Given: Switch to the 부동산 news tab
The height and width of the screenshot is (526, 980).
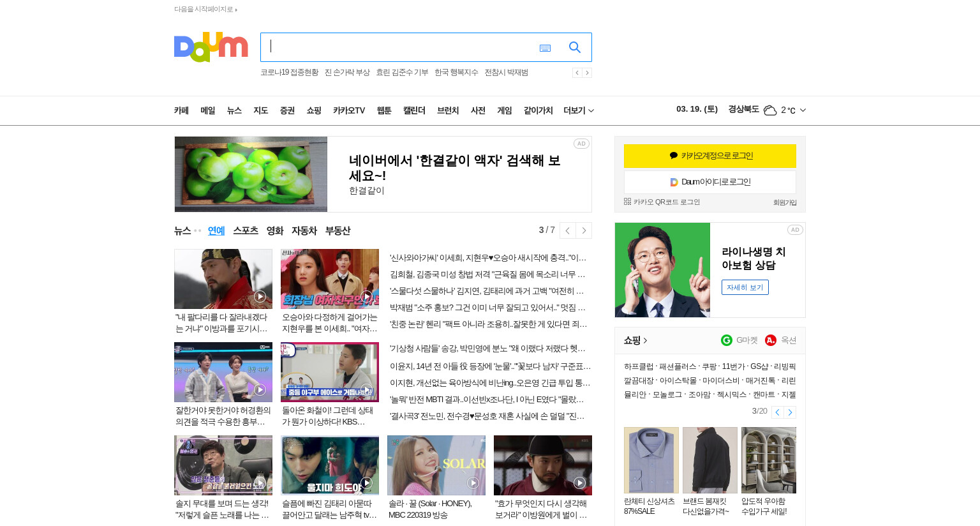Looking at the screenshot, I should pyautogui.click(x=338, y=230).
